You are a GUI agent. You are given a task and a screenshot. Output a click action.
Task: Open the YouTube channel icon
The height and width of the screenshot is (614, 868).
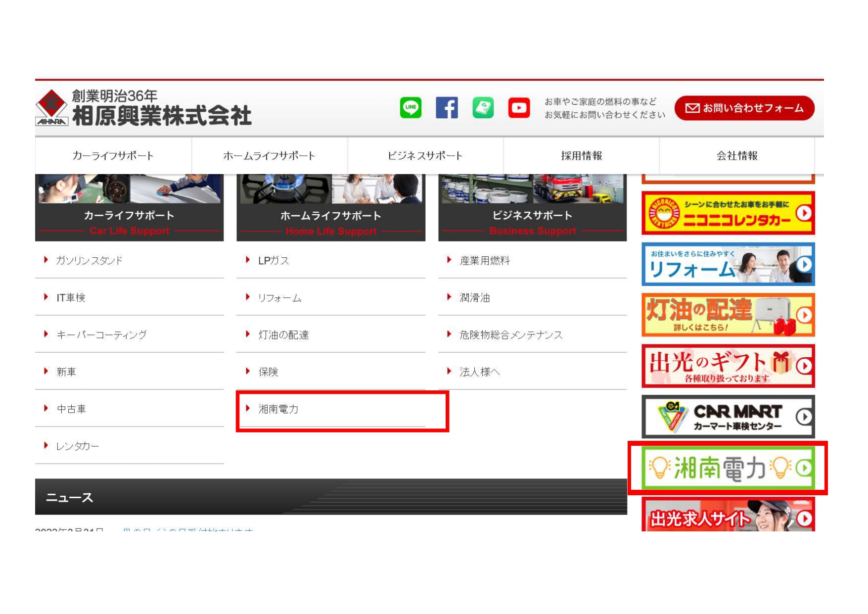click(519, 107)
